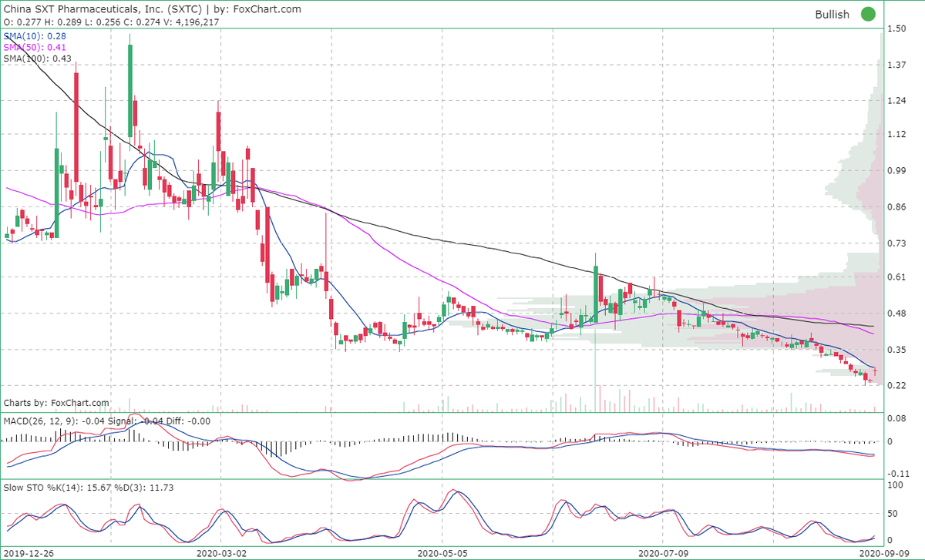Click the 0.73 price axis label
This screenshot has height=560, width=925.
click(896, 243)
